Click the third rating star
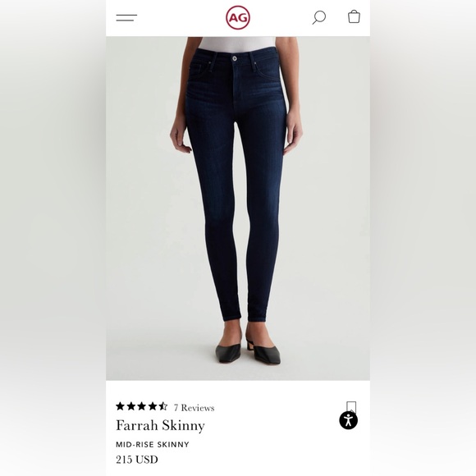 pyautogui.click(x=141, y=406)
